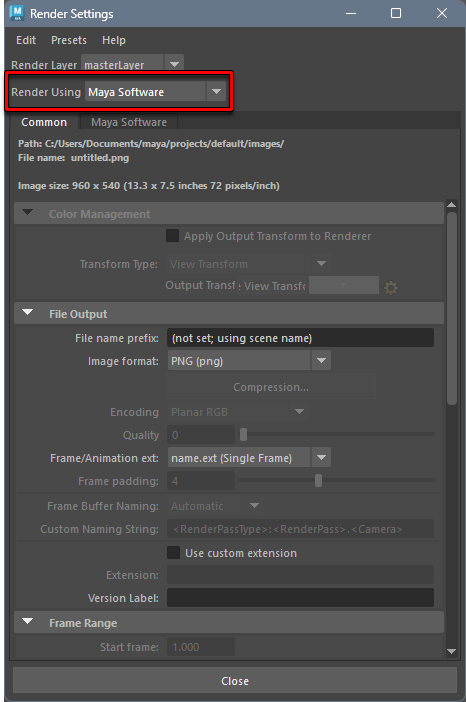Open the Image format PNG dropdown

[321, 361]
